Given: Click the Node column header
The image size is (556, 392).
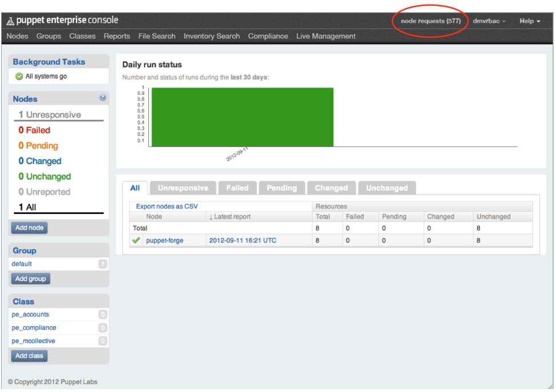Looking at the screenshot, I should click(x=154, y=217).
